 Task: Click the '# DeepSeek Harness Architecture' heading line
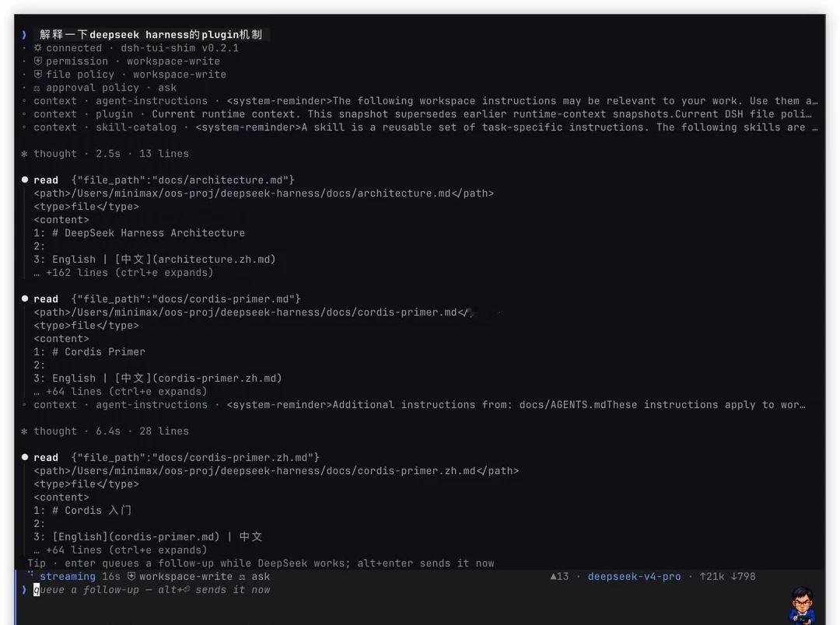tap(139, 233)
